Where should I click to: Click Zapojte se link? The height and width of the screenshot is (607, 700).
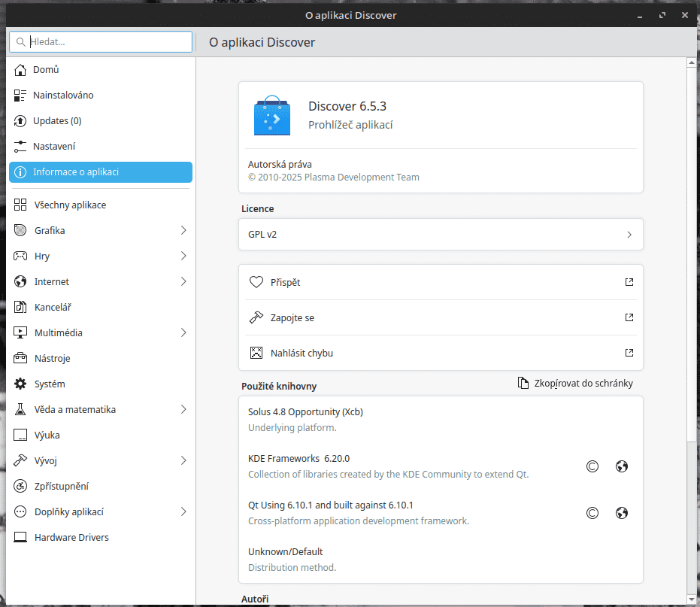[441, 317]
